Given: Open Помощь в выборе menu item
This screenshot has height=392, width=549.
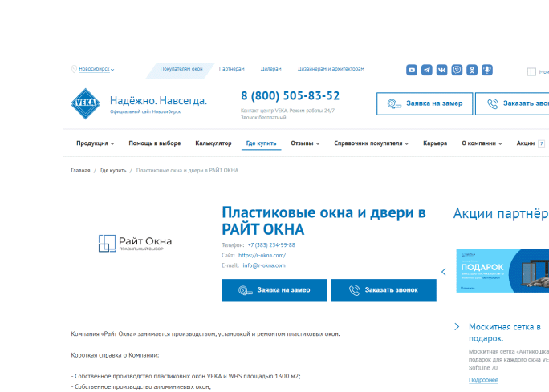Looking at the screenshot, I should coord(154,143).
